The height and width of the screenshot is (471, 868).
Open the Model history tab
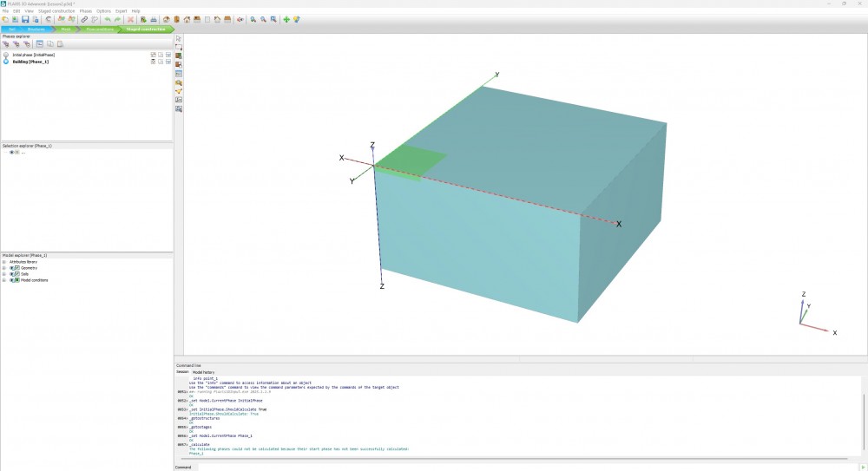[x=203, y=372]
